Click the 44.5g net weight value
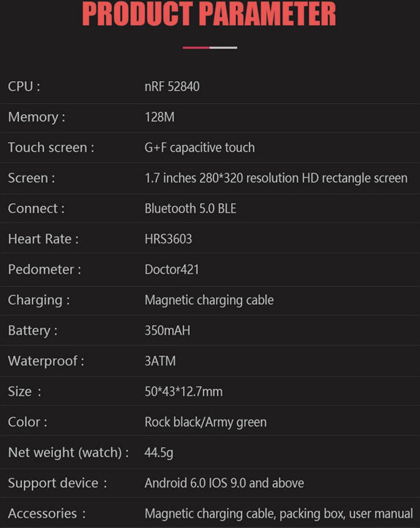Viewport: 420px width, 528px height. [158, 453]
